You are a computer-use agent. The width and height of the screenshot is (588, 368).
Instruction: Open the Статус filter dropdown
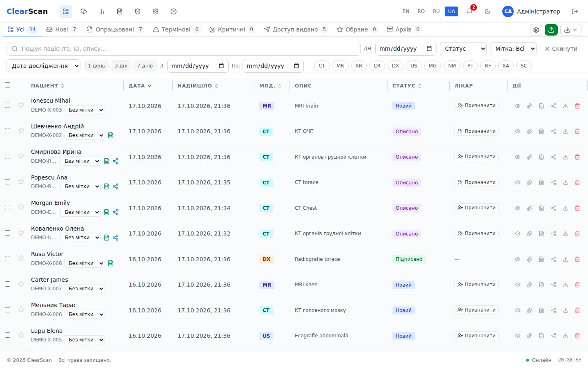[x=463, y=49]
